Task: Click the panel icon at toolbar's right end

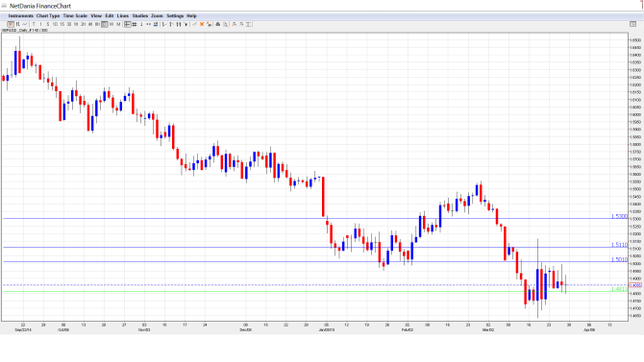Action: click(632, 24)
